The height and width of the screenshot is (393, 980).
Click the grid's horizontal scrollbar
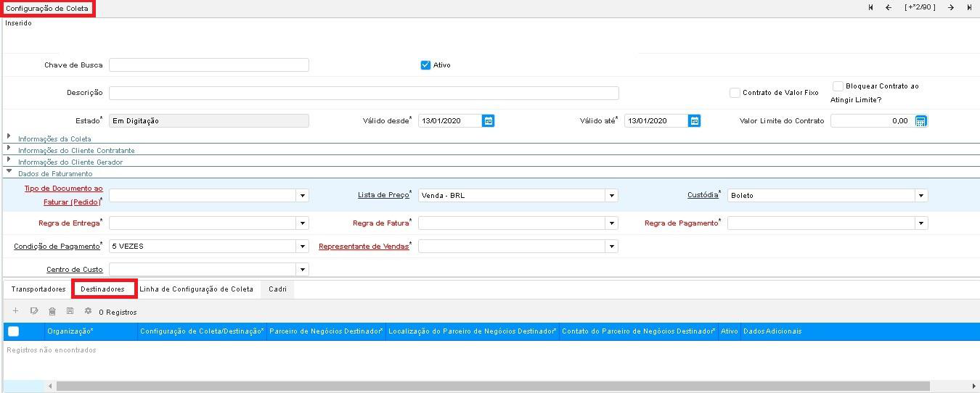pos(492,386)
